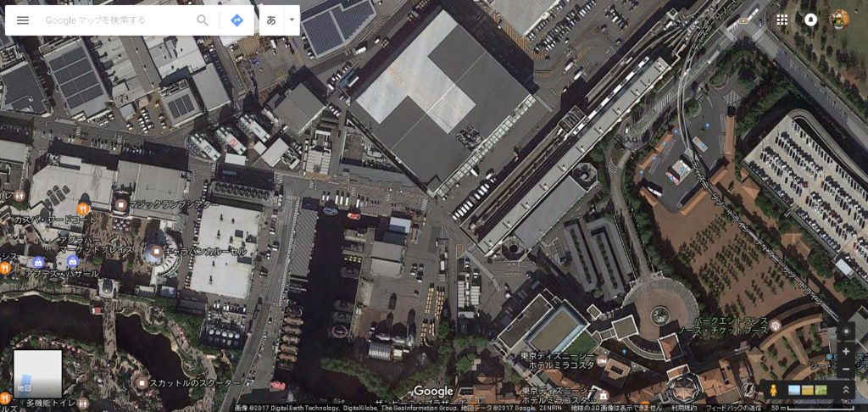Open the input method dropdown arrow
The image size is (868, 412).
tap(292, 20)
